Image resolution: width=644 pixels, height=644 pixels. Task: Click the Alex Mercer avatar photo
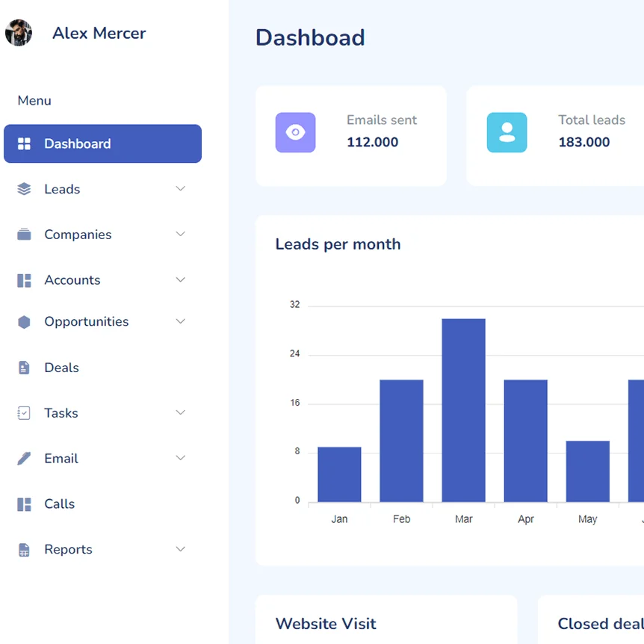pyautogui.click(x=19, y=33)
